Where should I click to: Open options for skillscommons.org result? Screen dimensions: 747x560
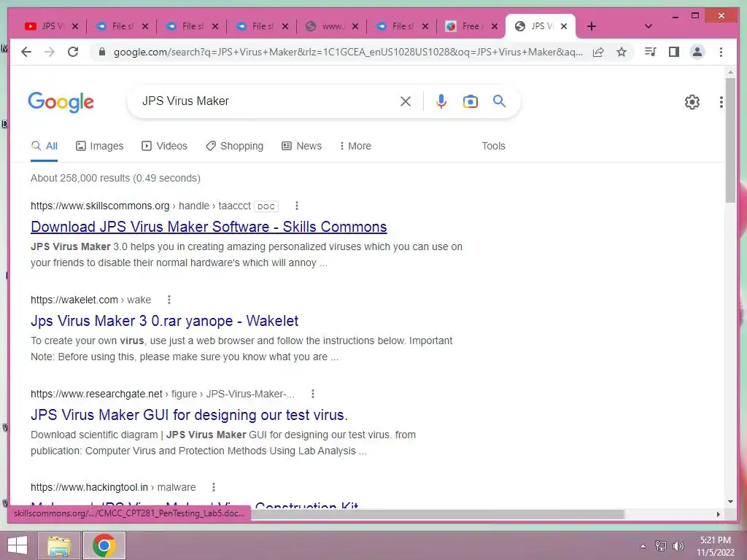[297, 206]
